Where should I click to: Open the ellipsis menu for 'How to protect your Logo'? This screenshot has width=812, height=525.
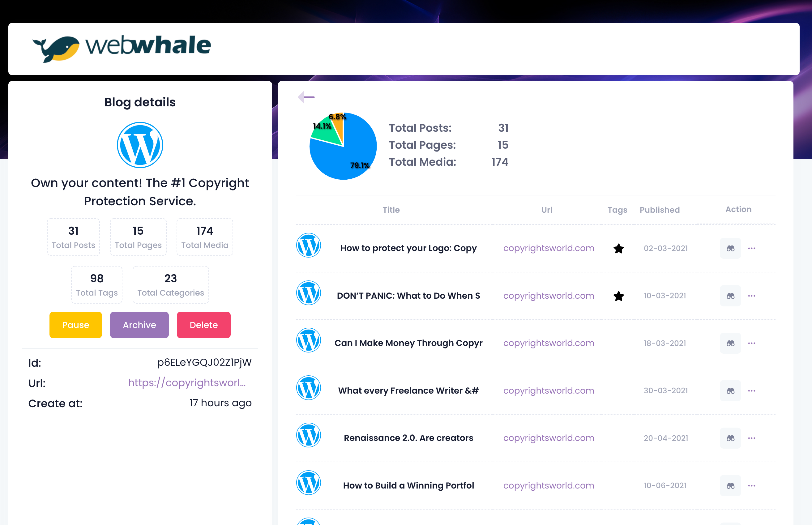(x=752, y=248)
